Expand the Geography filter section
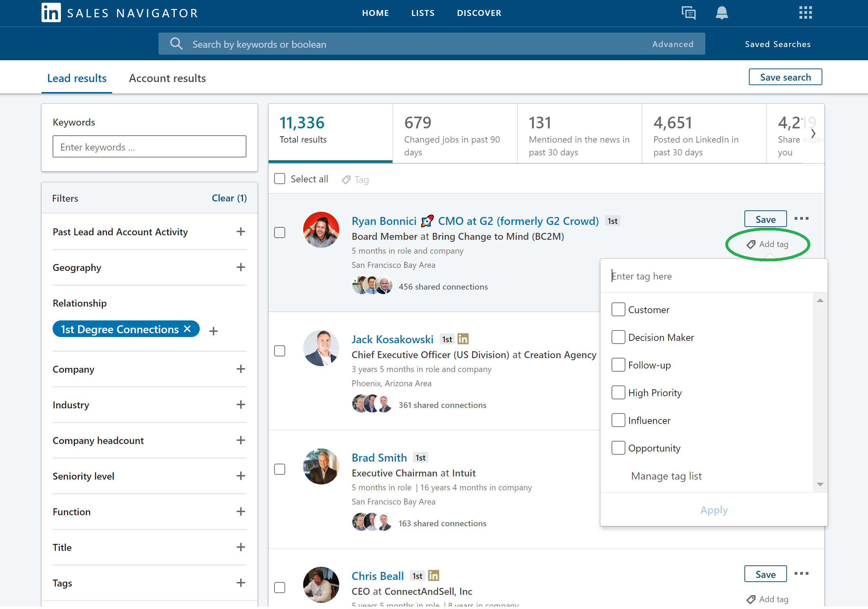 [240, 267]
